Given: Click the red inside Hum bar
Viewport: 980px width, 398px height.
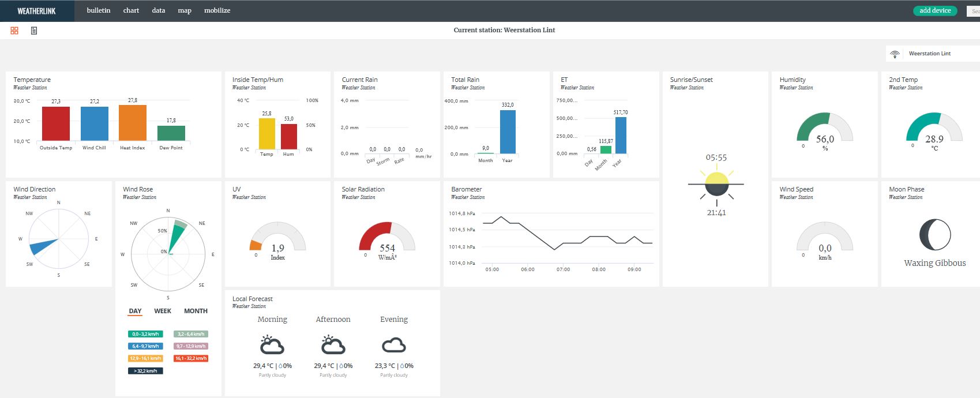Looking at the screenshot, I should coord(289,137).
